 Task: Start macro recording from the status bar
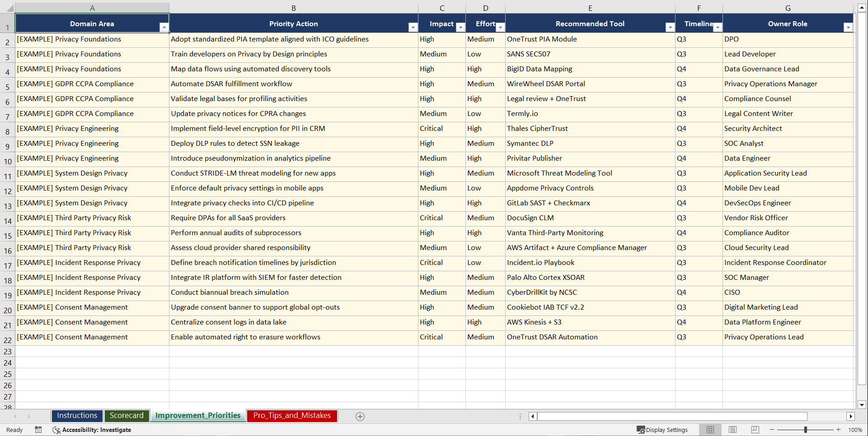click(x=38, y=430)
